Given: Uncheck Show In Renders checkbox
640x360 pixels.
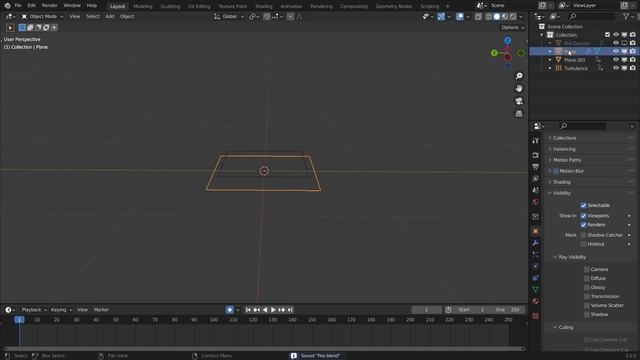Looking at the screenshot, I should (x=583, y=225).
